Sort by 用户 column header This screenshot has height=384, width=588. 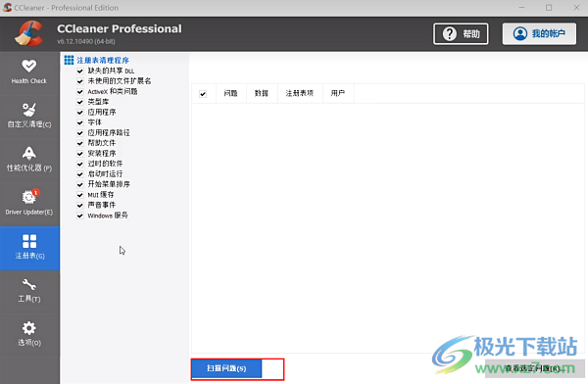click(338, 93)
